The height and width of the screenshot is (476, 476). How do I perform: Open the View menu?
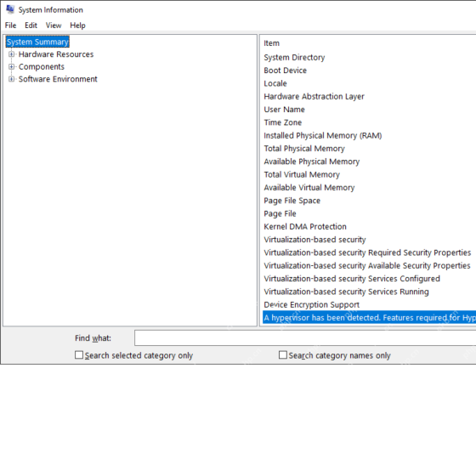point(54,25)
